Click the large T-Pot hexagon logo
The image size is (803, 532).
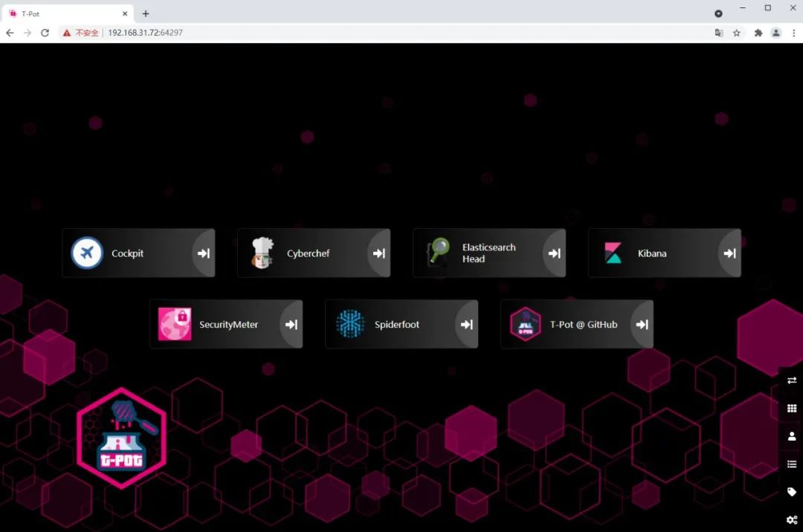click(x=121, y=438)
